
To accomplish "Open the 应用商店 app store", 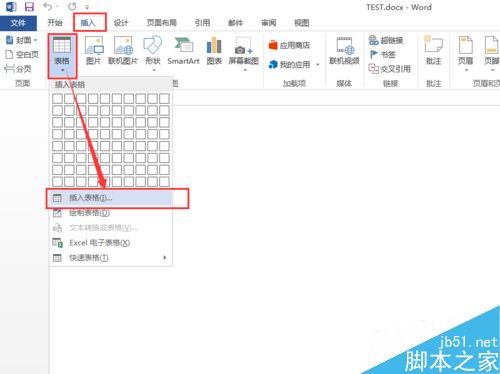I will [x=289, y=45].
